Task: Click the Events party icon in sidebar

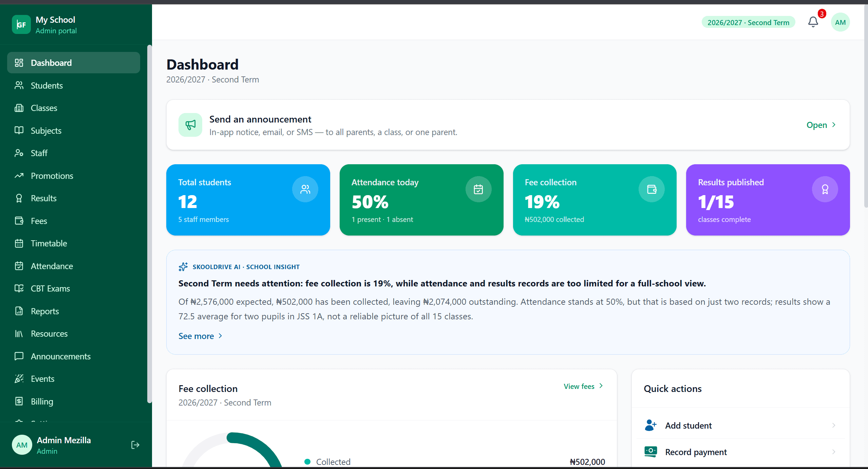Action: [x=19, y=379]
